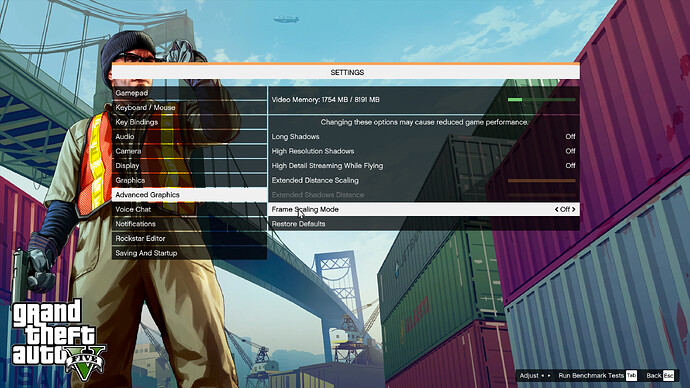Screen dimensions: 690x388
Task: Select the Key Bindings menu item
Action: (189, 122)
